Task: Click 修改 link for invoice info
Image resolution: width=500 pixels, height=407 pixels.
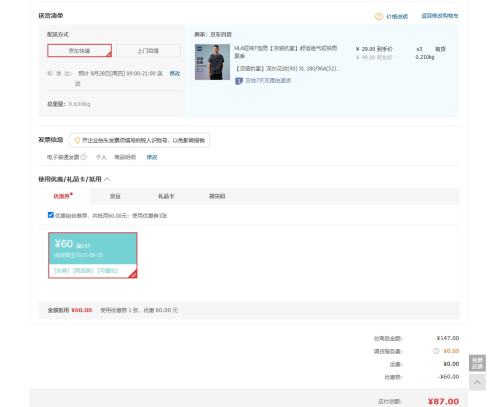Action: coord(152,157)
